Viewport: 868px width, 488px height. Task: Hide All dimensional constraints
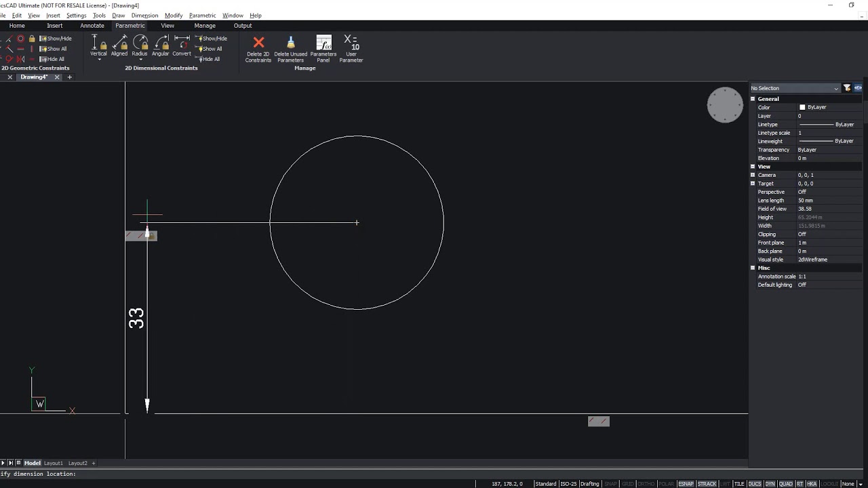(x=208, y=59)
